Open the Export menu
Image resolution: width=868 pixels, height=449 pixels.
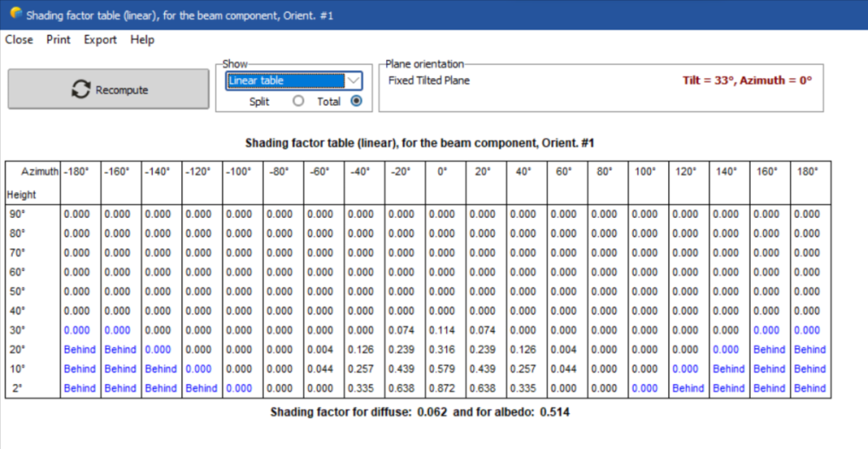pyautogui.click(x=100, y=39)
